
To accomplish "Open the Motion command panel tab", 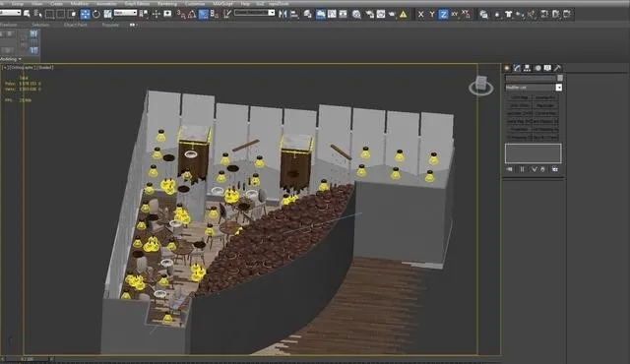I will (537, 68).
